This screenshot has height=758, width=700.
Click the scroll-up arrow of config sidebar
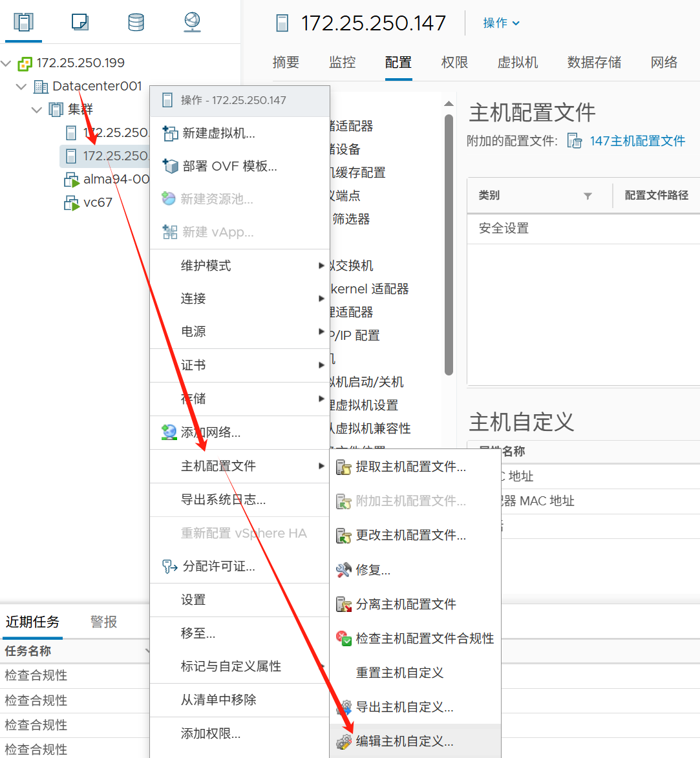(449, 103)
